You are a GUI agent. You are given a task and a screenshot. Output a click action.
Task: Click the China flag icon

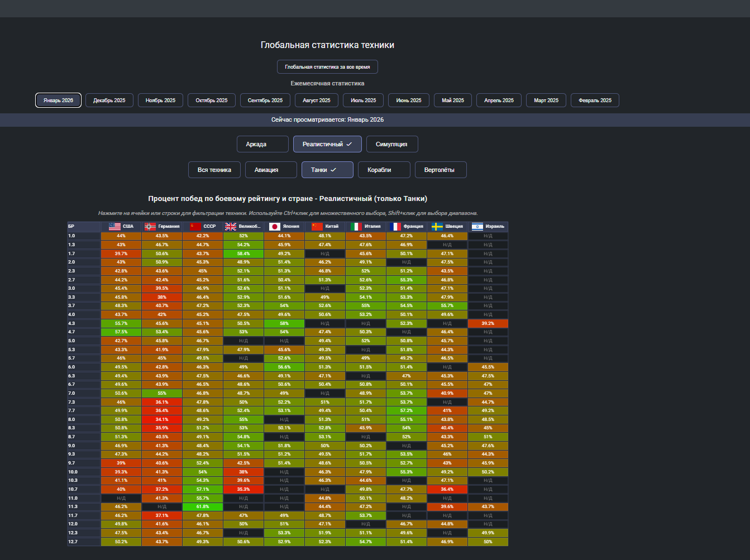317,227
